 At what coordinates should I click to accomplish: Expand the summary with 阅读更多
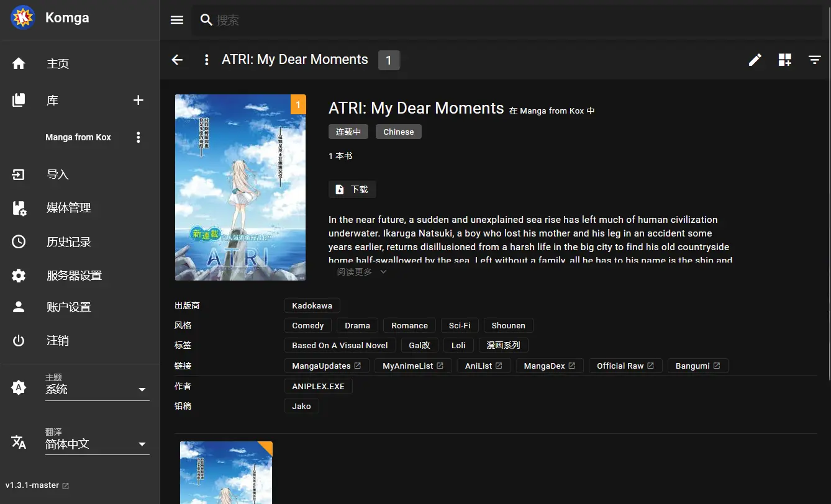(362, 272)
